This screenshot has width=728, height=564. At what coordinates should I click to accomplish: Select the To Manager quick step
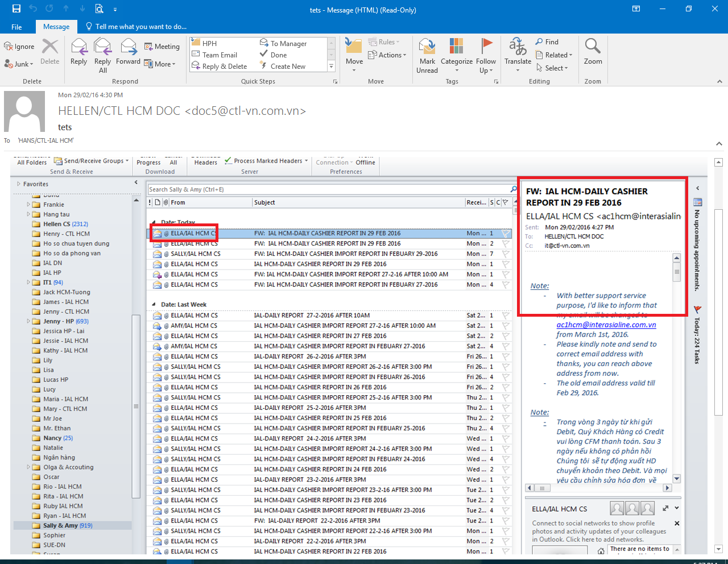point(283,43)
